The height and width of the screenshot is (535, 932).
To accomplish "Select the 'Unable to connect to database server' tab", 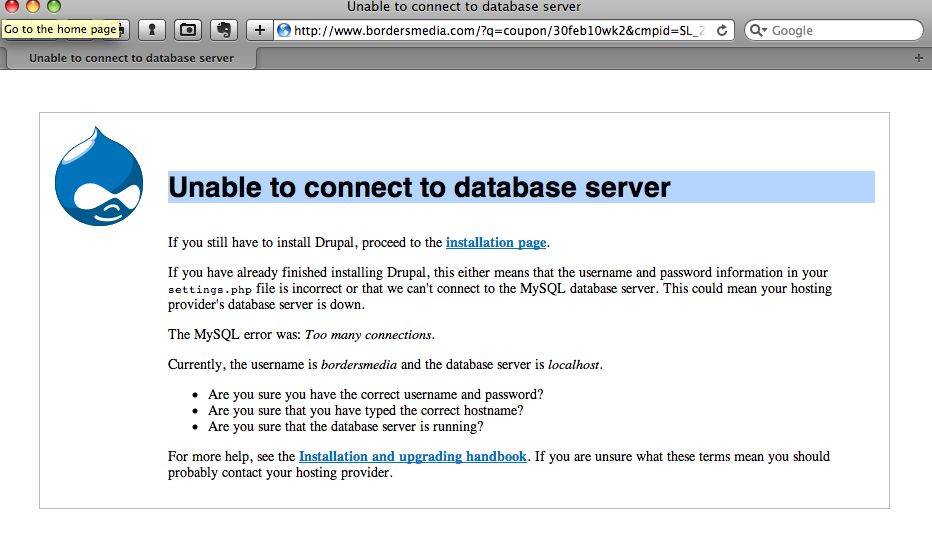I will [x=131, y=58].
